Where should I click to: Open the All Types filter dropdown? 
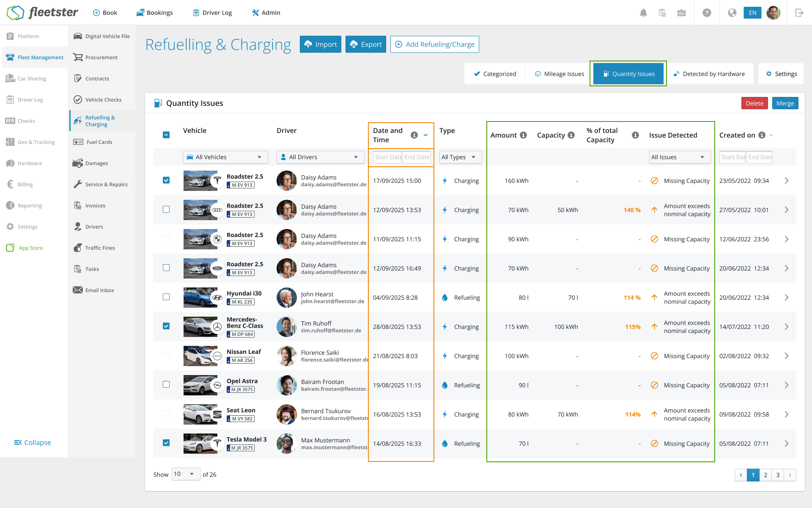pyautogui.click(x=460, y=157)
